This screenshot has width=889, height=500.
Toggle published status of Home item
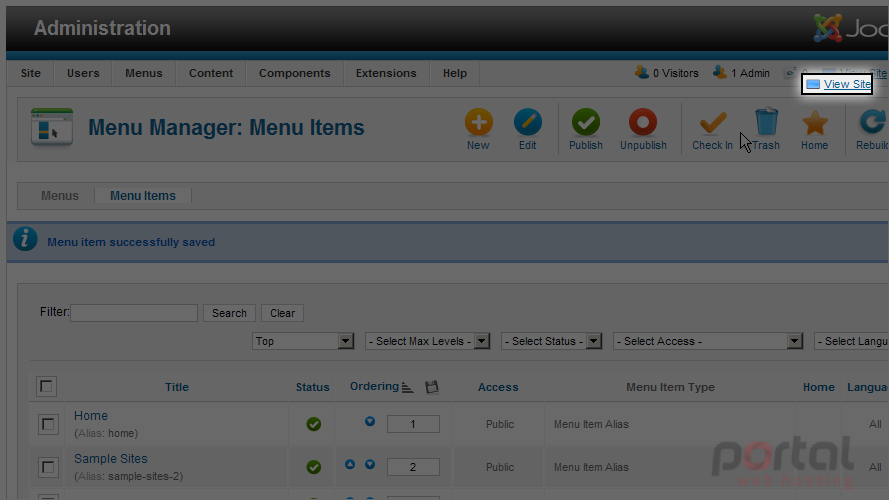pyautogui.click(x=314, y=424)
